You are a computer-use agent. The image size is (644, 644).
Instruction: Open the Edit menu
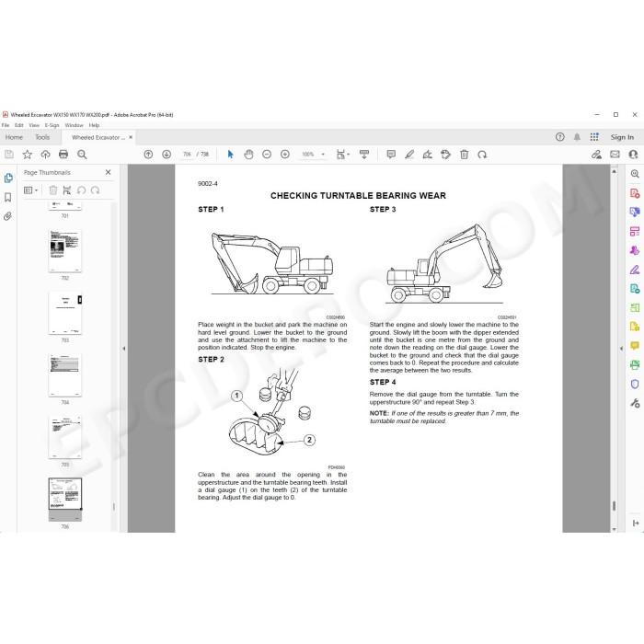point(19,125)
